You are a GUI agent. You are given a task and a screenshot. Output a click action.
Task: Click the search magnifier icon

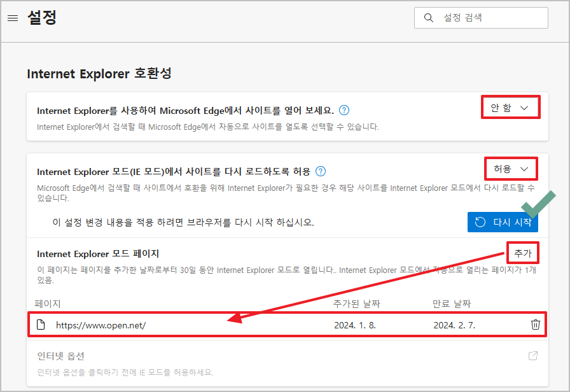[429, 18]
